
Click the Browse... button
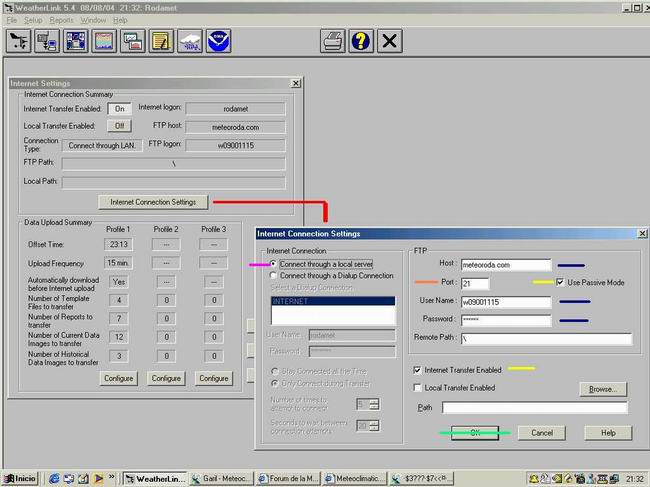[x=603, y=389]
